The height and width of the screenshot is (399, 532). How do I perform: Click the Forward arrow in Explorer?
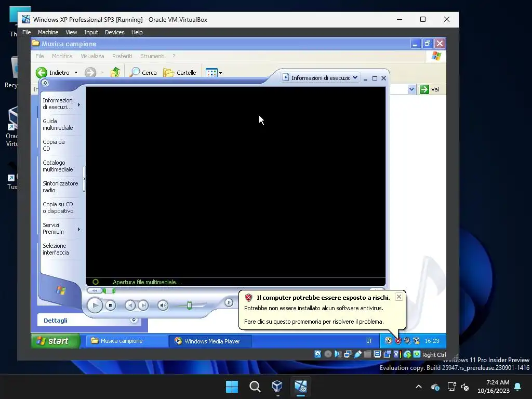click(x=90, y=72)
